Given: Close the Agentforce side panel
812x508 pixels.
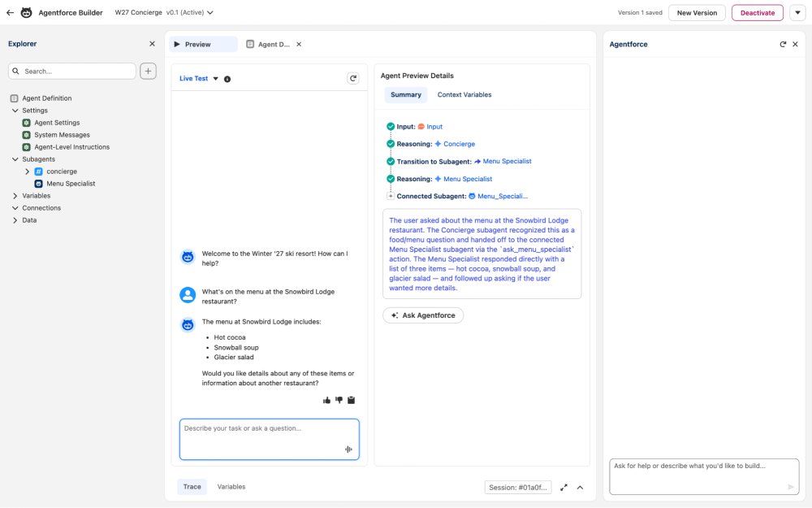Looking at the screenshot, I should [796, 44].
